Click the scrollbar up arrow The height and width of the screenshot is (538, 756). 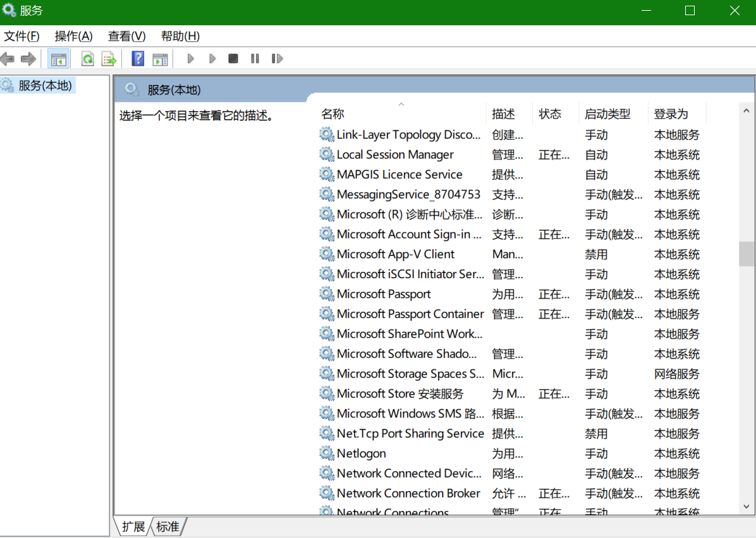[747, 111]
